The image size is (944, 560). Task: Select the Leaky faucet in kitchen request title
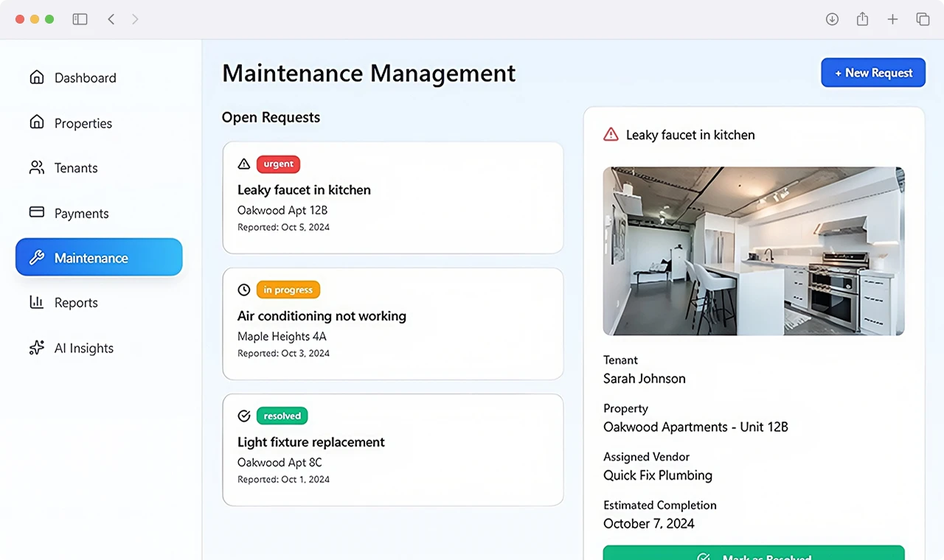(304, 189)
